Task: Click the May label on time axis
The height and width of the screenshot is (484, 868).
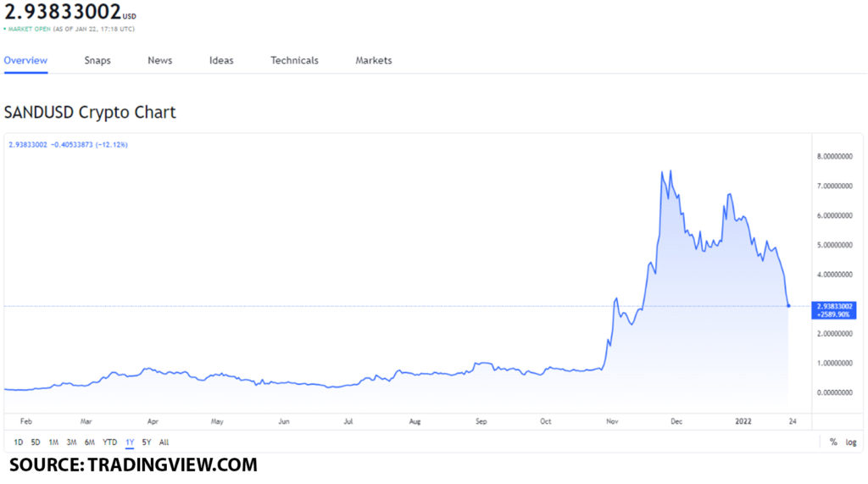Action: 217,421
